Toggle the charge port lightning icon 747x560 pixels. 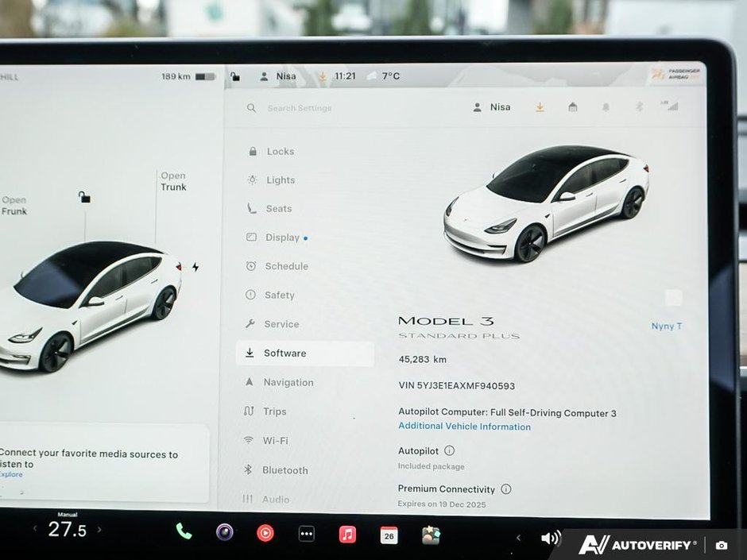pos(195,268)
